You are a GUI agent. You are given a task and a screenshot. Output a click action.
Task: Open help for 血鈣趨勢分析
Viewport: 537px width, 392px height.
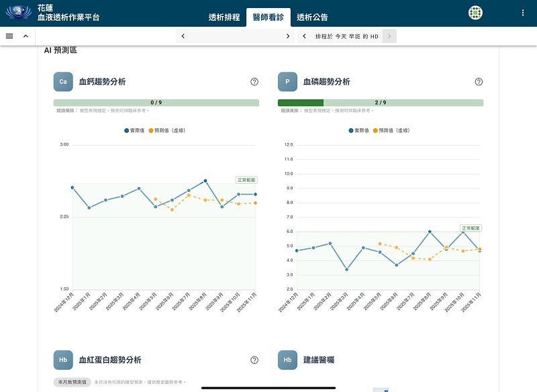tap(254, 82)
